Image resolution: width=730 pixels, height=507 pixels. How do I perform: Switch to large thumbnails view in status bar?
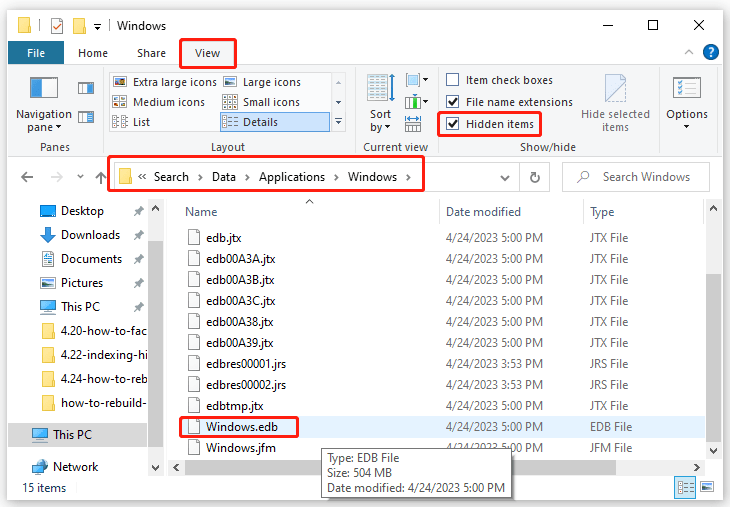(707, 487)
